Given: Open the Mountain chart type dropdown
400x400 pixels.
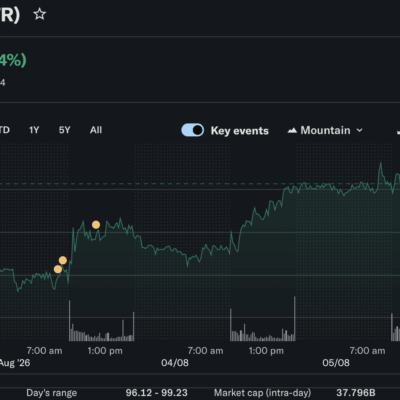Looking at the screenshot, I should [x=325, y=130].
